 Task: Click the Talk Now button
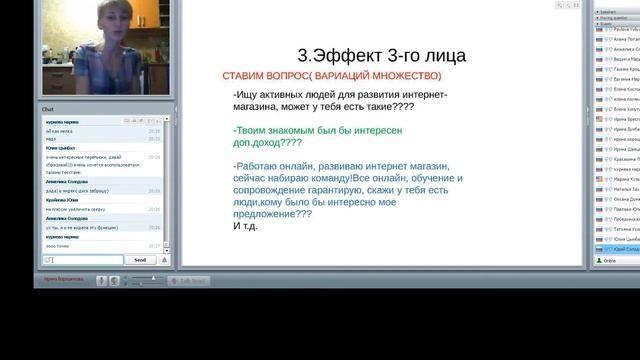pyautogui.click(x=189, y=281)
